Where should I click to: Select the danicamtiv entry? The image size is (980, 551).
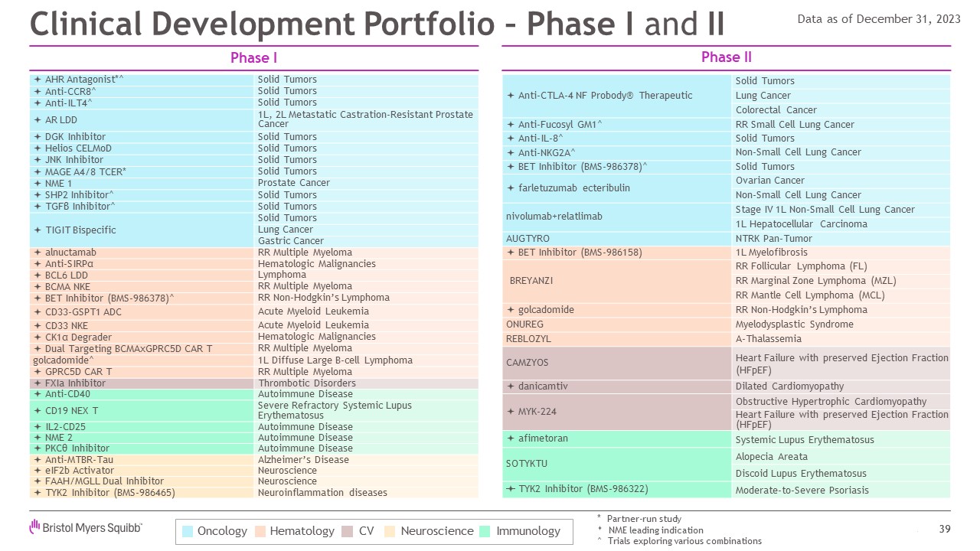617,386
